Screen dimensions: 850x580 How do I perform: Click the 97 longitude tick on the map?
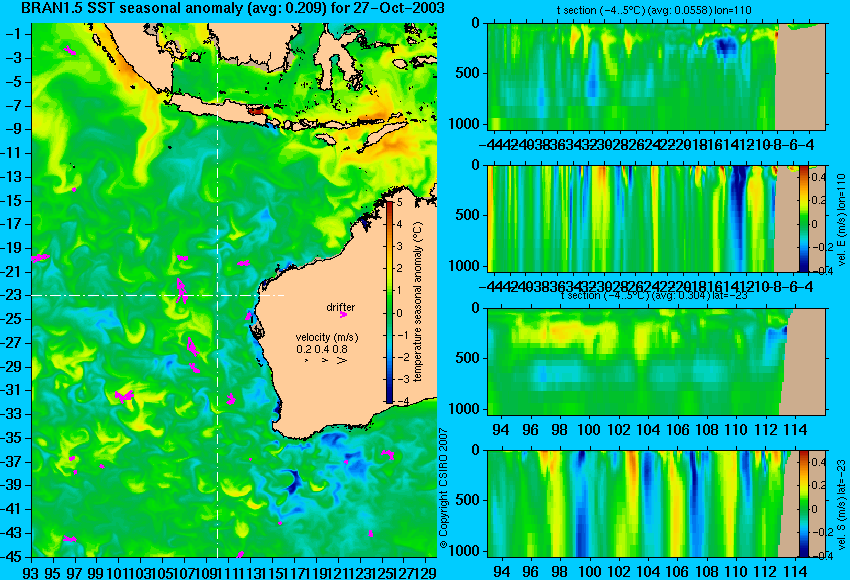75,571
